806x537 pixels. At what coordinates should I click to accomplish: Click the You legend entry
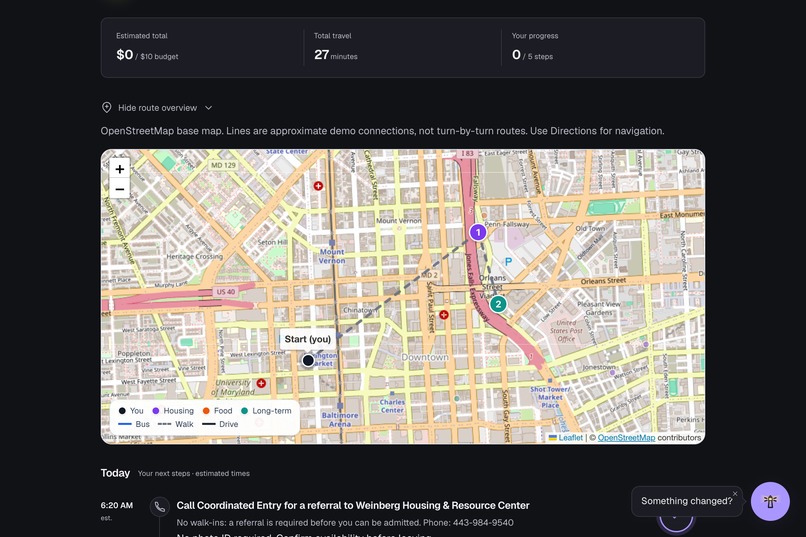point(131,411)
